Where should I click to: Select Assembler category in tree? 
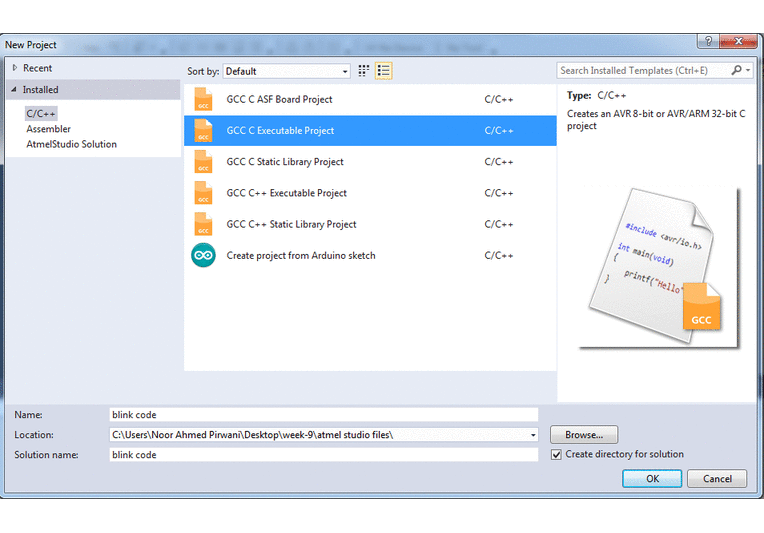click(x=48, y=129)
